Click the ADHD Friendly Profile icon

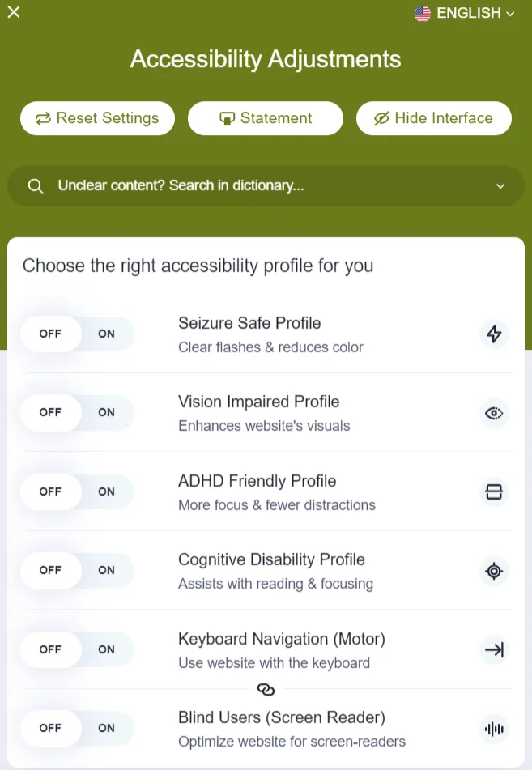(494, 491)
